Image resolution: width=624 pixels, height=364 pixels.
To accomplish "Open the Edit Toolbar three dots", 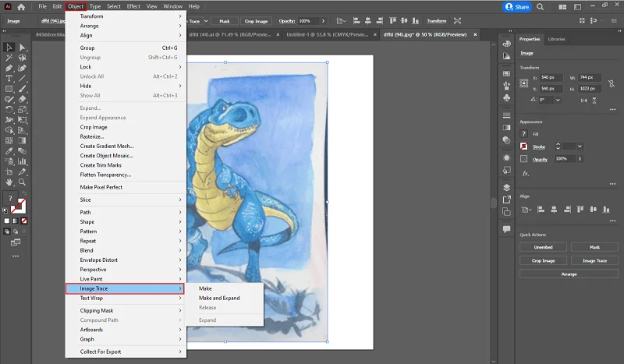I will (16, 256).
